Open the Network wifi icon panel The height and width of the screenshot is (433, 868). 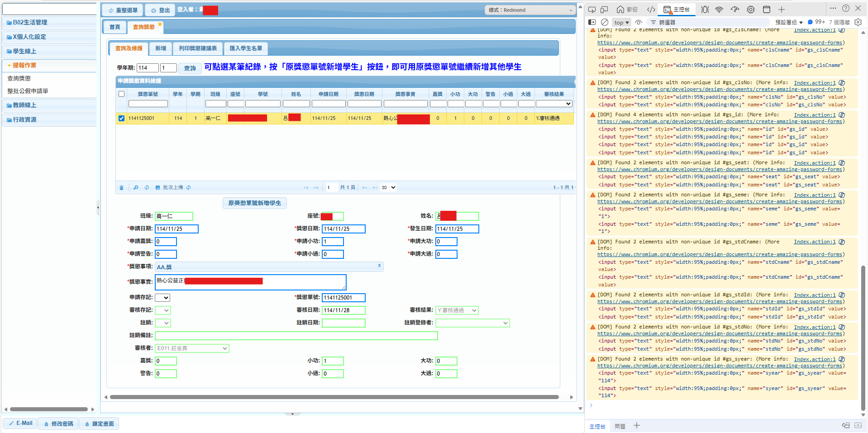[x=719, y=10]
